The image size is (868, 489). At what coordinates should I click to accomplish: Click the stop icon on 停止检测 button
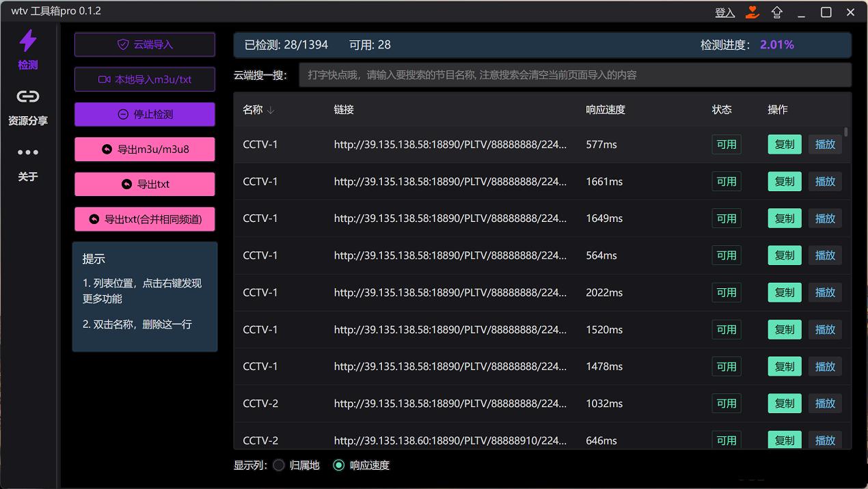coord(123,115)
